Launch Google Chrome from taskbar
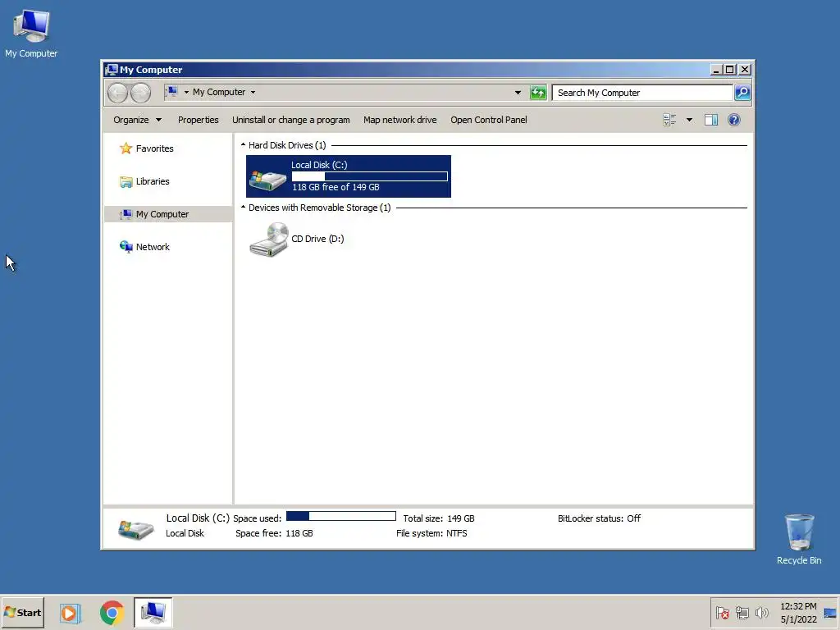The height and width of the screenshot is (630, 840). click(112, 612)
